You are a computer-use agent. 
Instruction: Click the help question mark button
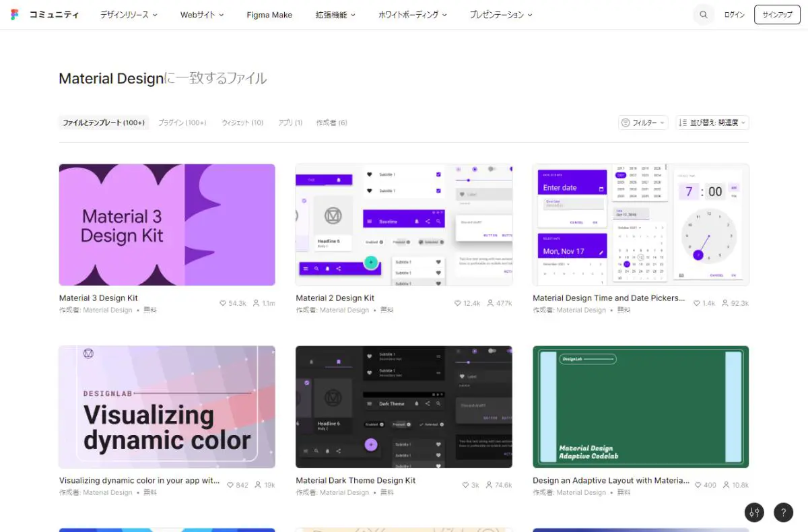783,512
